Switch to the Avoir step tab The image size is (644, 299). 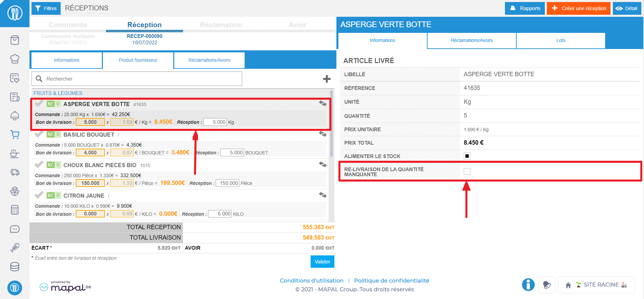[x=298, y=25]
